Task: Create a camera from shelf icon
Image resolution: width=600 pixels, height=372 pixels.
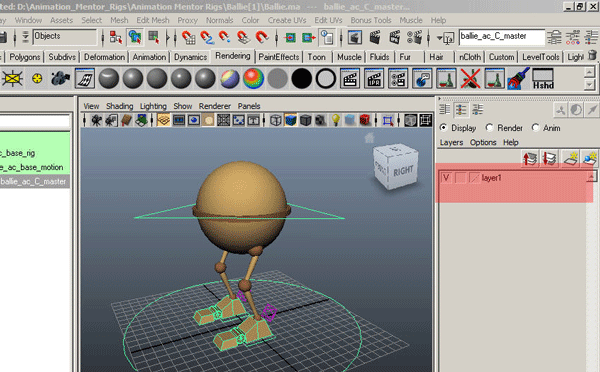Action: pyautogui.click(x=60, y=78)
